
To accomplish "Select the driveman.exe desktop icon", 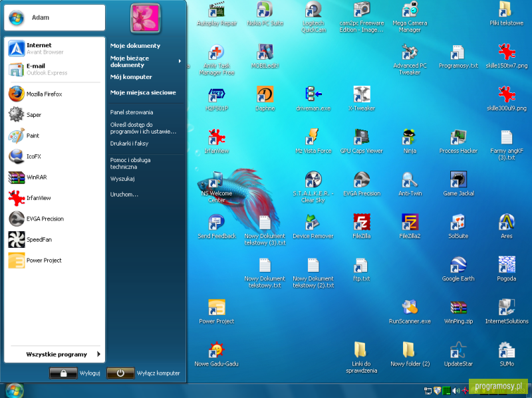I will click(x=313, y=99).
